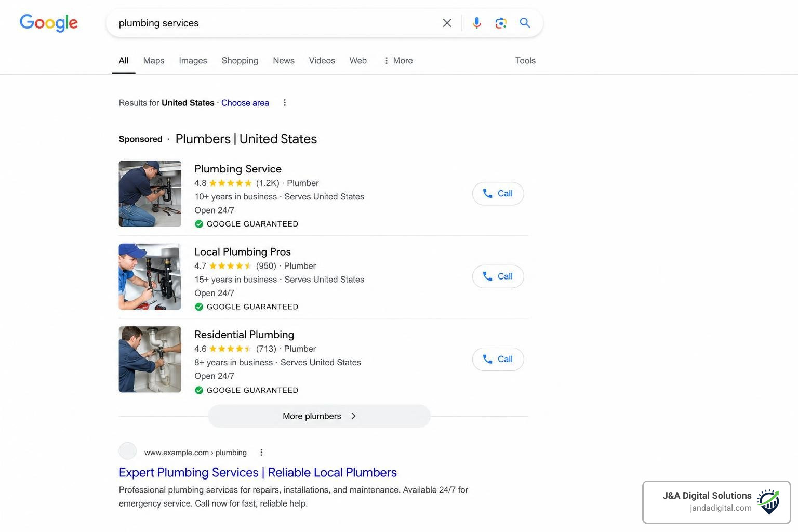Call Local Plumbing Pros

tap(498, 276)
